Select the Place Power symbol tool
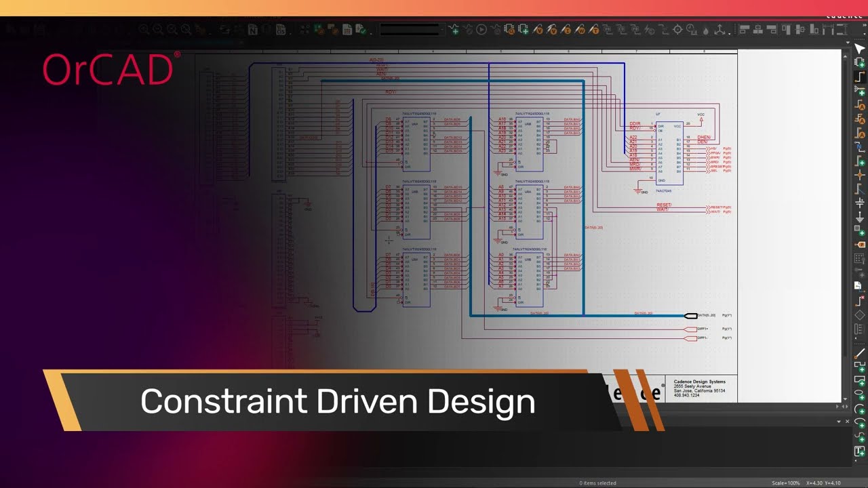Image resolution: width=868 pixels, height=488 pixels. click(x=860, y=203)
